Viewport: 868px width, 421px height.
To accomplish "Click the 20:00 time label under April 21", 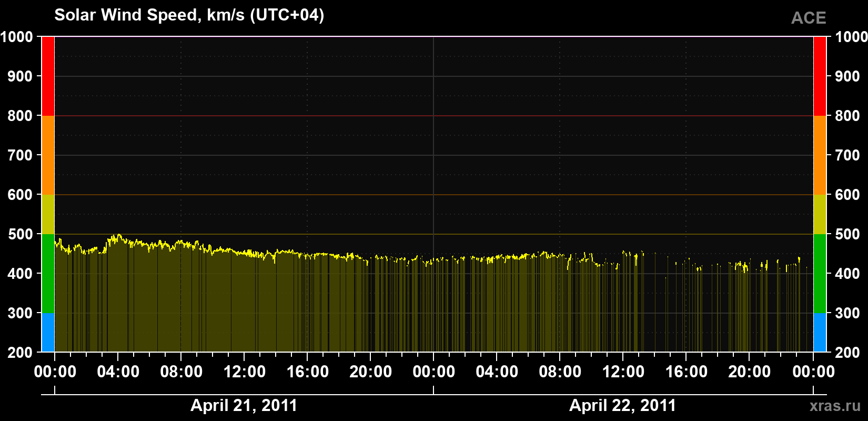I will pyautogui.click(x=371, y=372).
